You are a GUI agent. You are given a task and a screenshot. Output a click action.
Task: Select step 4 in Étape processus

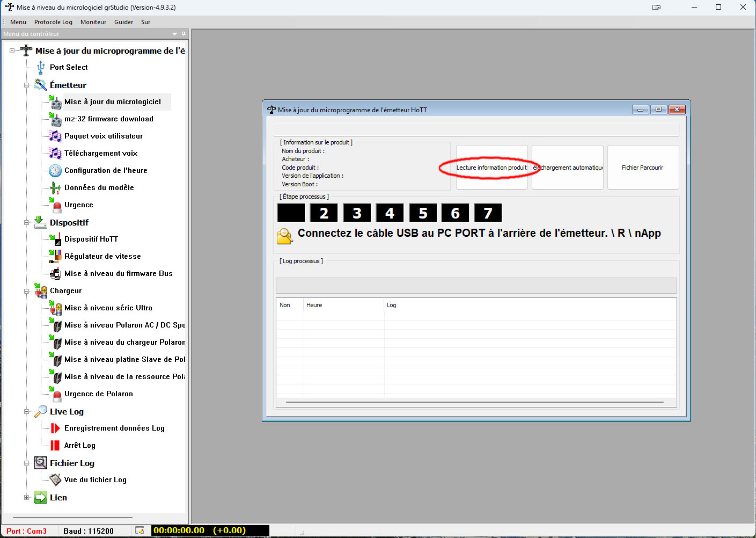[x=390, y=213]
